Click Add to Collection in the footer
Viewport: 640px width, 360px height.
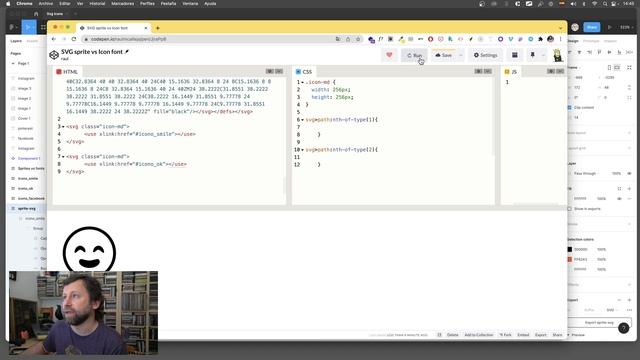click(479, 335)
